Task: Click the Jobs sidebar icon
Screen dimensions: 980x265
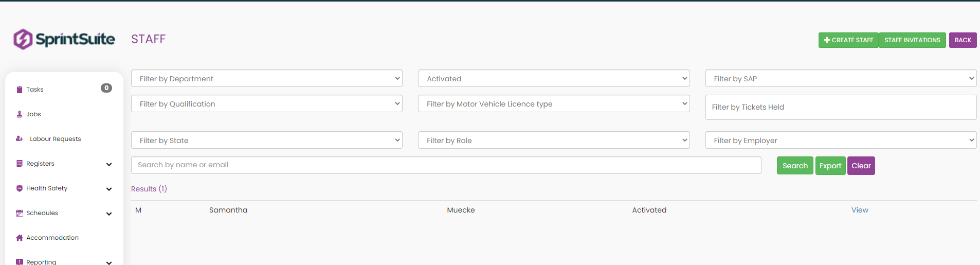Action: [x=20, y=114]
